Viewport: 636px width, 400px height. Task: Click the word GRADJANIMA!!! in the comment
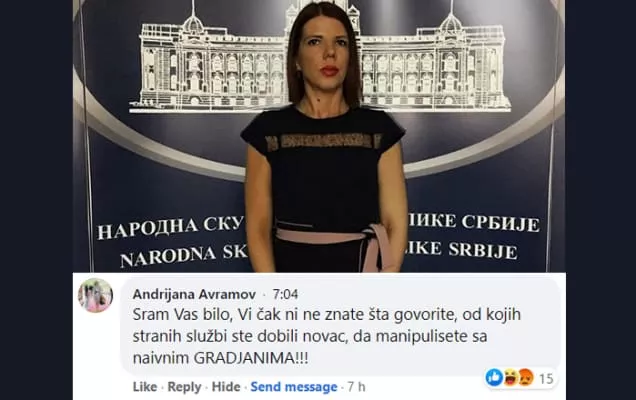251,358
